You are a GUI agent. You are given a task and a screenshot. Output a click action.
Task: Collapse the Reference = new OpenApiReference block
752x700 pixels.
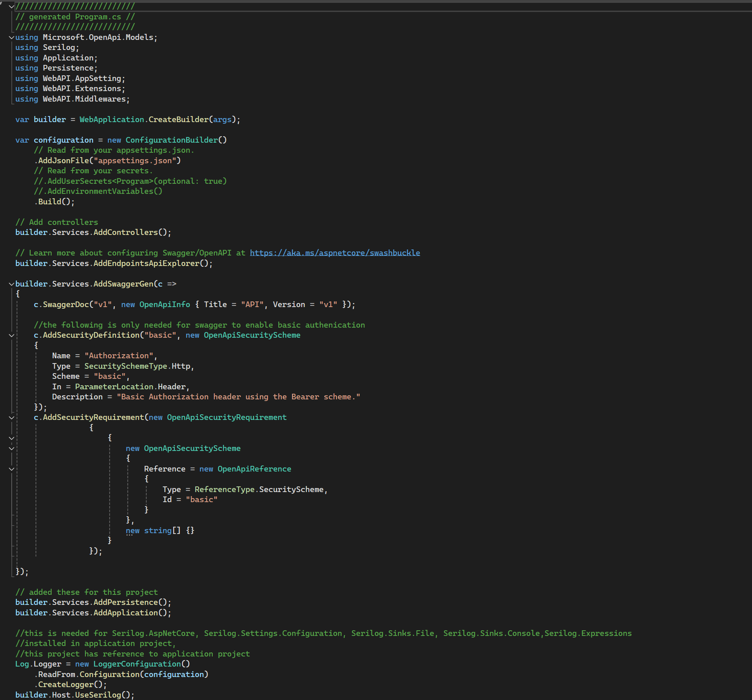pyautogui.click(x=12, y=469)
